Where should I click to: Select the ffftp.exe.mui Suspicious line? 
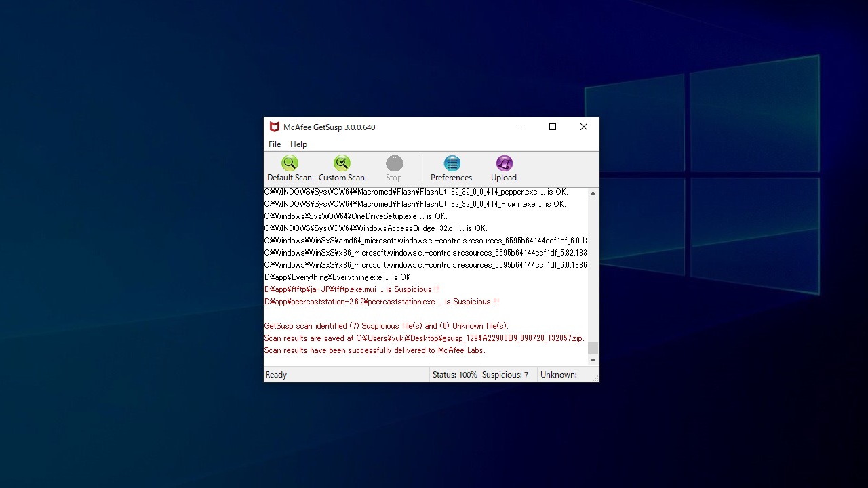(x=352, y=289)
